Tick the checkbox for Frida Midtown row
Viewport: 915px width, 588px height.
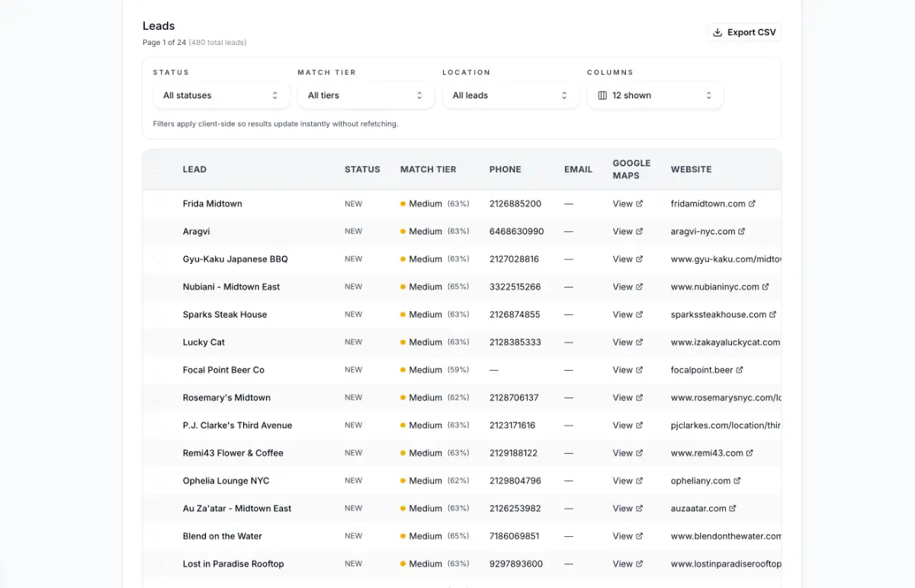[159, 204]
